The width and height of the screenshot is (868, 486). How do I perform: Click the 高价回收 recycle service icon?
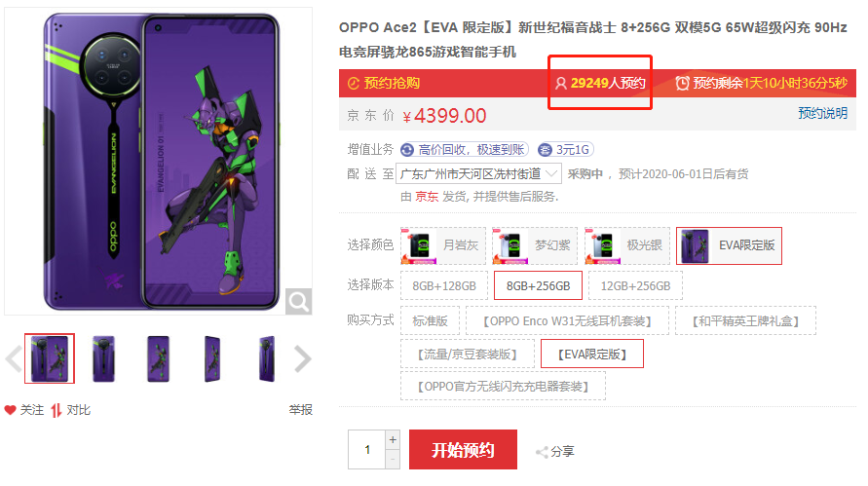tap(407, 149)
